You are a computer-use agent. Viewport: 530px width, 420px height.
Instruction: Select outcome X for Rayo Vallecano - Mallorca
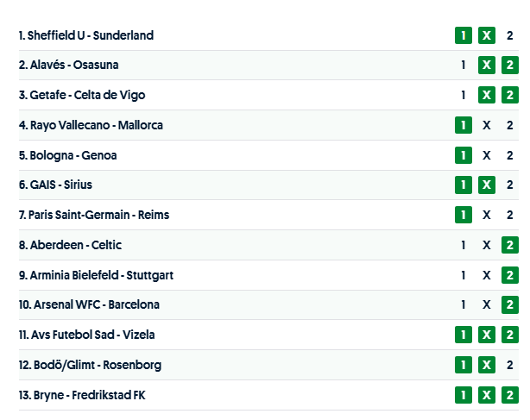point(487,125)
